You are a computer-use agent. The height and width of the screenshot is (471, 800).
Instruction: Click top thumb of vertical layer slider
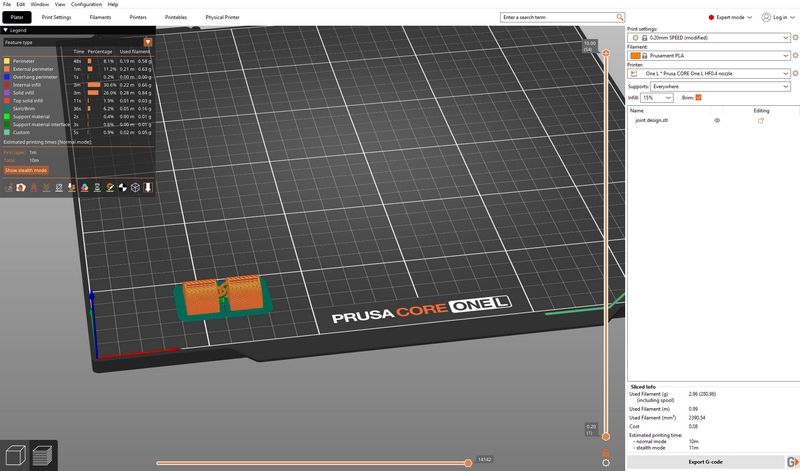click(x=606, y=54)
